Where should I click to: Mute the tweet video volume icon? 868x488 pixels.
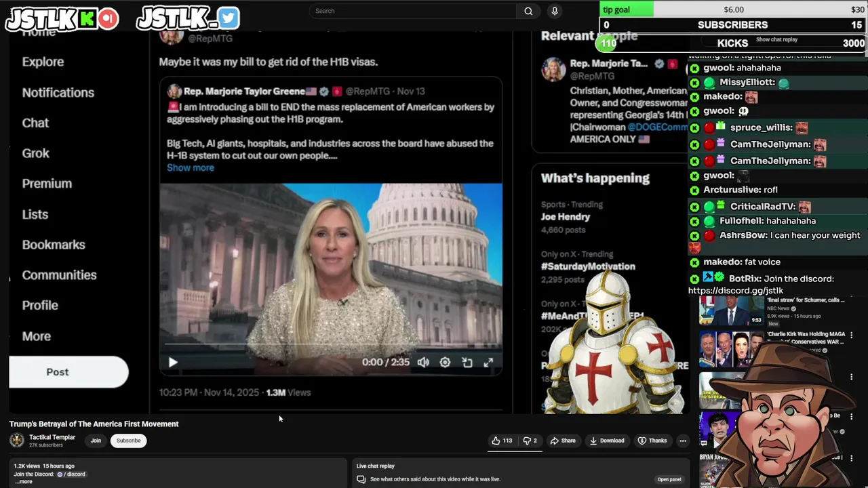423,363
